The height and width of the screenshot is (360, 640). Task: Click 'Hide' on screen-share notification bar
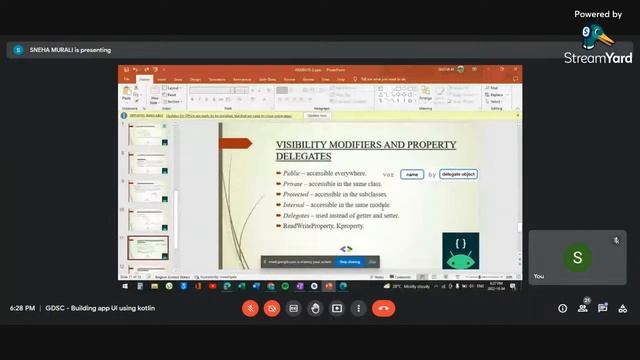pos(372,262)
